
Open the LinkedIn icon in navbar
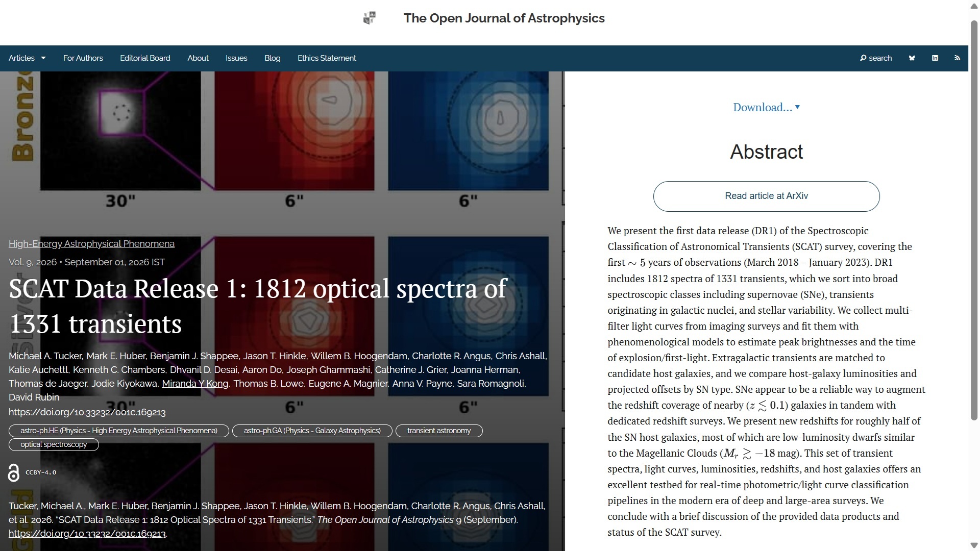[x=935, y=58]
